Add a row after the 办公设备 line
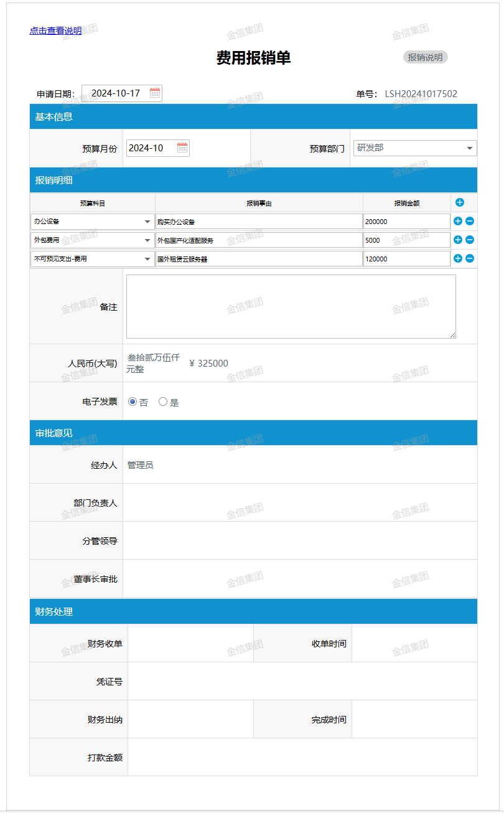This screenshot has width=504, height=813. click(458, 221)
